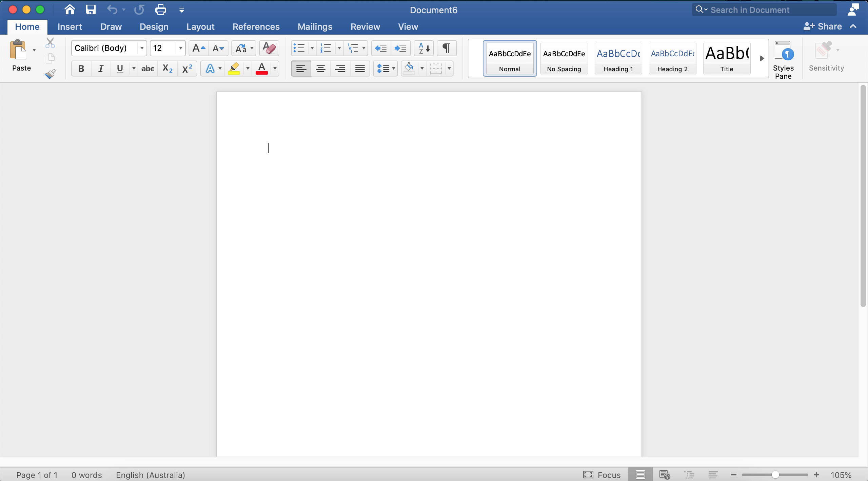Increase the paragraph indent
The width and height of the screenshot is (868, 481).
[x=400, y=48]
